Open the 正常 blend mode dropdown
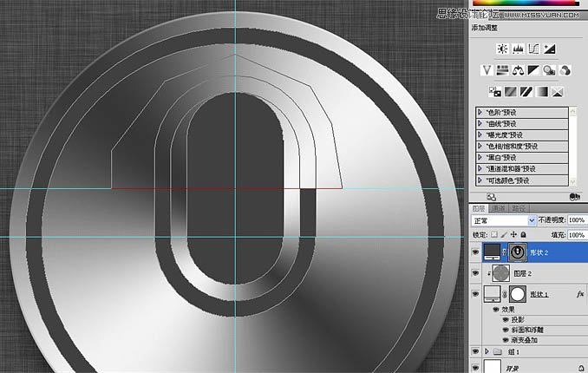The width and height of the screenshot is (588, 373). point(504,220)
